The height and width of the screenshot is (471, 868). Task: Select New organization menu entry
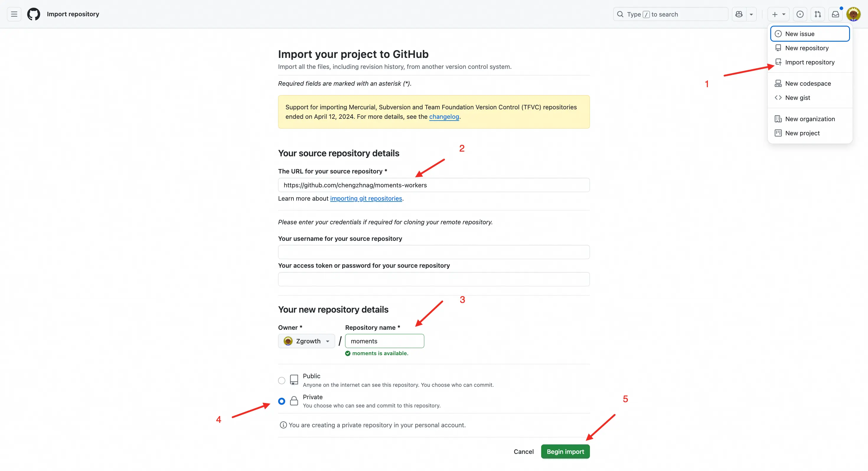pos(810,119)
